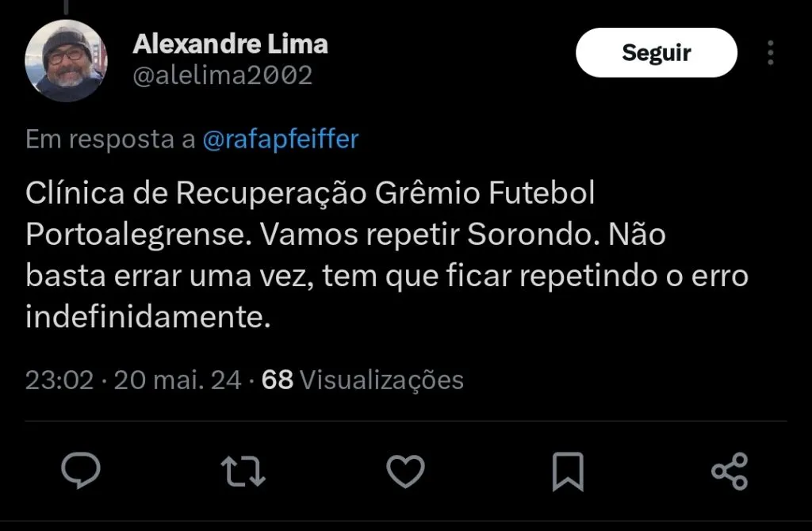This screenshot has height=531, width=812.
Task: Open Alexandre Lima's profile picture
Action: click(x=65, y=60)
